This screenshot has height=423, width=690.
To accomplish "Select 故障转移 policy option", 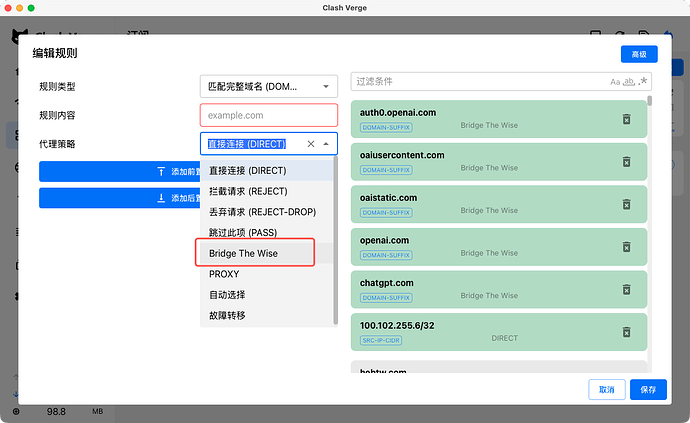I will click(267, 315).
